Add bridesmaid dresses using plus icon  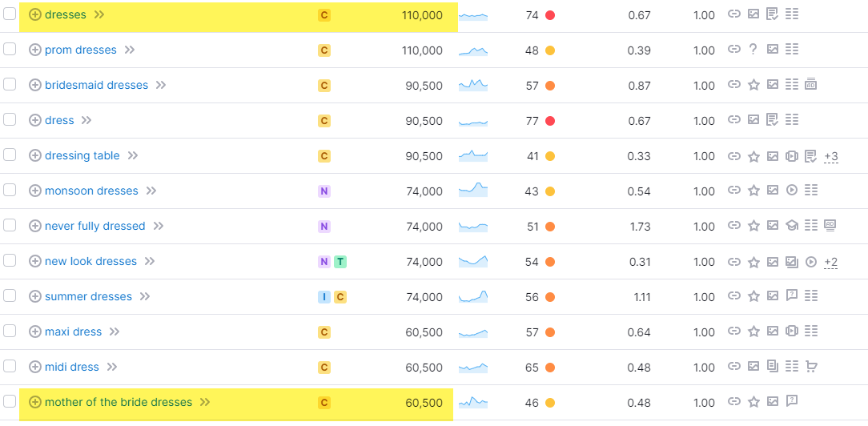[35, 85]
